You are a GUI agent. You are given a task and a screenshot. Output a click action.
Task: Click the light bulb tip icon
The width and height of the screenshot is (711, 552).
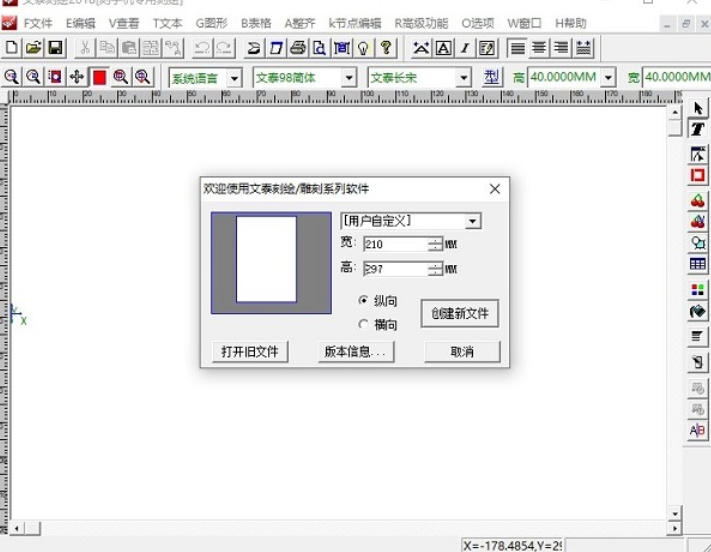pyautogui.click(x=364, y=48)
